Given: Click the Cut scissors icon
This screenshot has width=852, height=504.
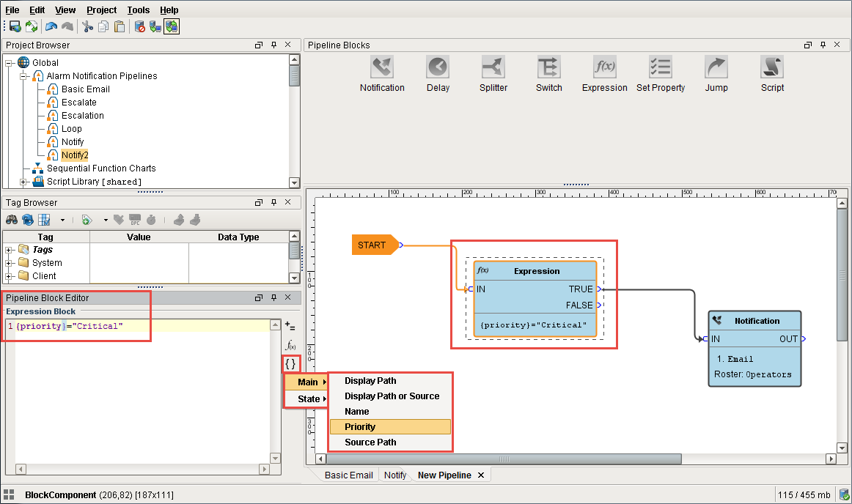Looking at the screenshot, I should (x=87, y=26).
